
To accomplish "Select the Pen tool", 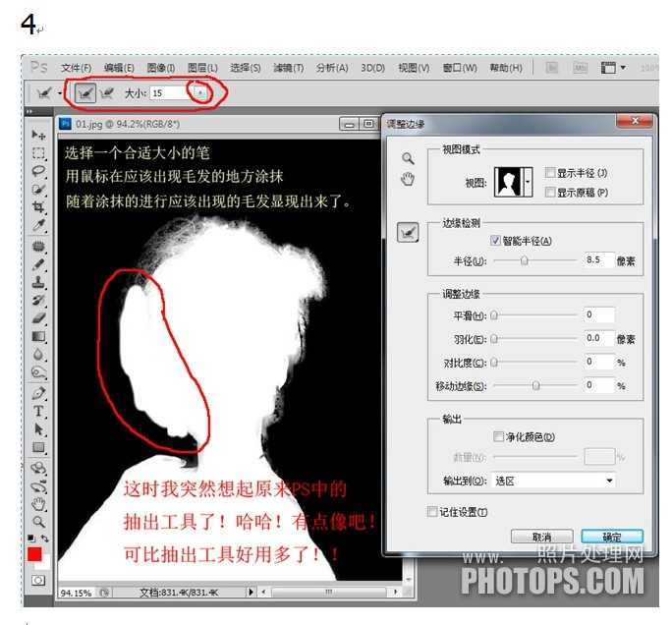I will point(38,393).
